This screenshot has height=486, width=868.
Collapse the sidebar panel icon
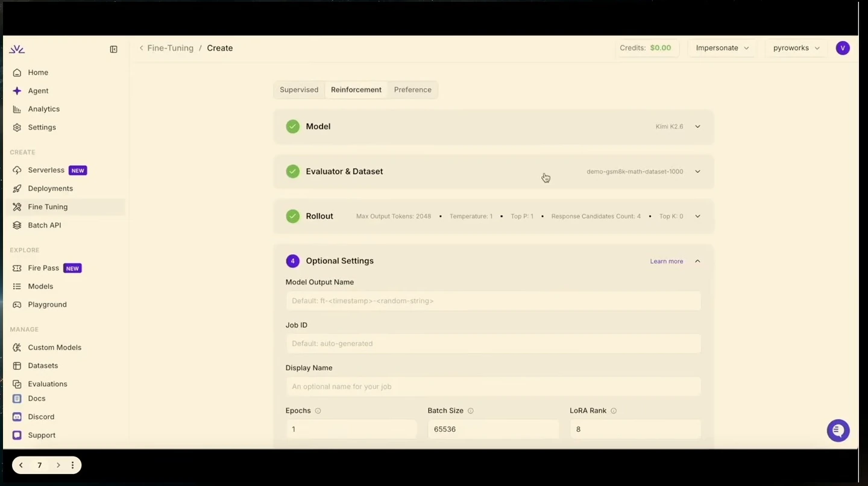tap(113, 49)
